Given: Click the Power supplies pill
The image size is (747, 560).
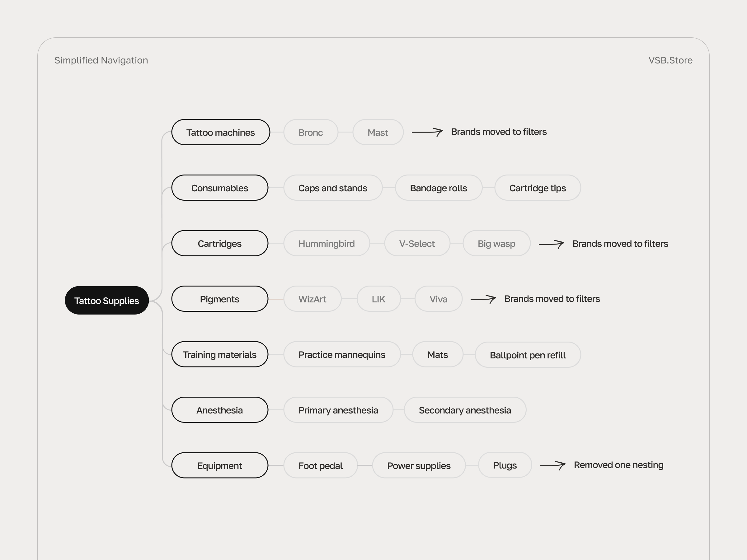Looking at the screenshot, I should [x=419, y=465].
